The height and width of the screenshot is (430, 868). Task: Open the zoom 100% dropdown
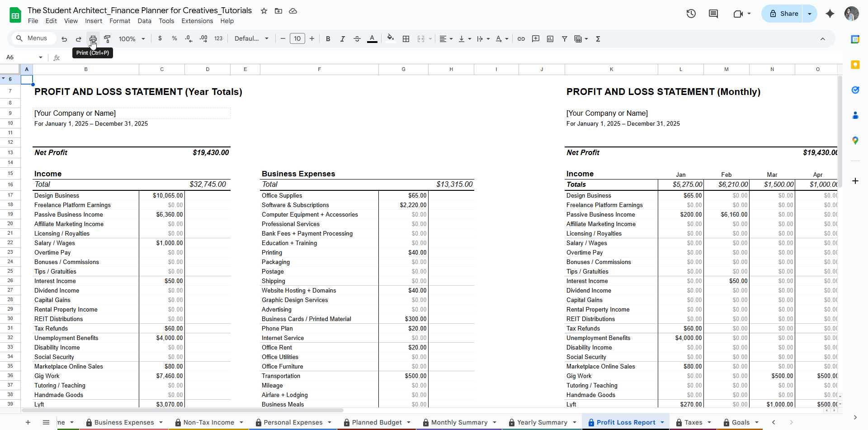[x=132, y=39]
